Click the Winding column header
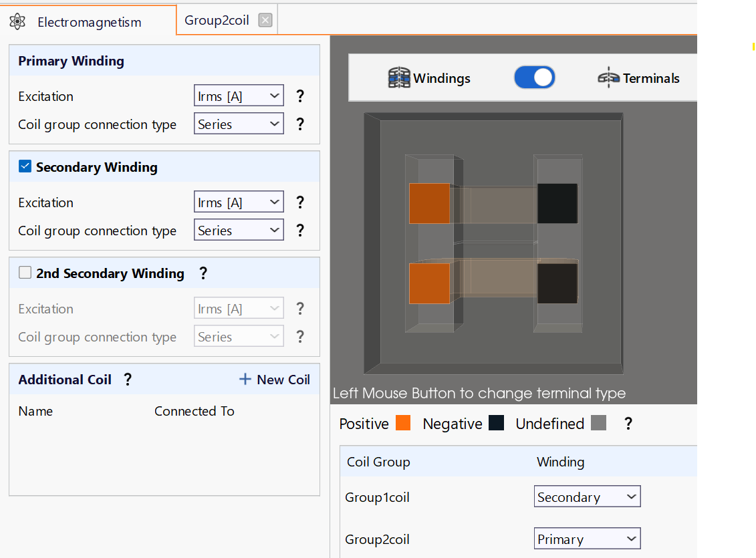Viewport: 756px width, 558px height. click(x=560, y=462)
